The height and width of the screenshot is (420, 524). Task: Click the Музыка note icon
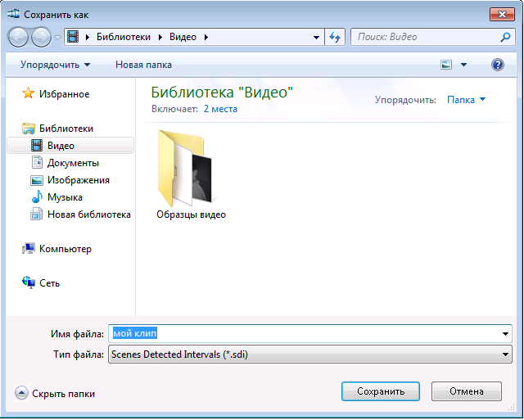(x=37, y=196)
